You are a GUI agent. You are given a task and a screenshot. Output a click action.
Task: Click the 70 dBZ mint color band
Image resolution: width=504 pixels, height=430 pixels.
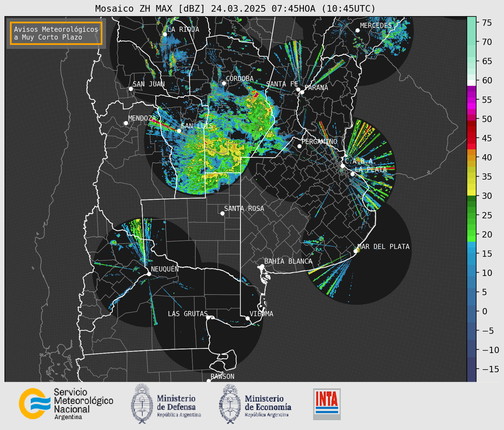coord(471,42)
